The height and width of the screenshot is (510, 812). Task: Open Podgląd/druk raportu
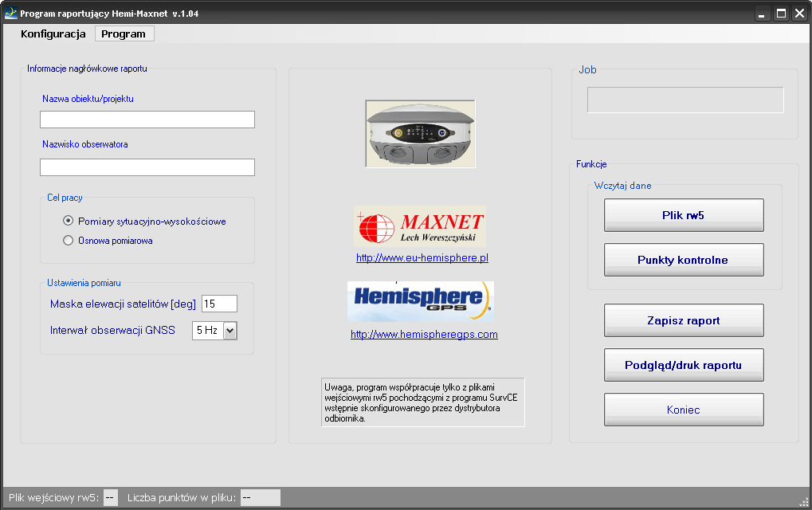click(684, 365)
